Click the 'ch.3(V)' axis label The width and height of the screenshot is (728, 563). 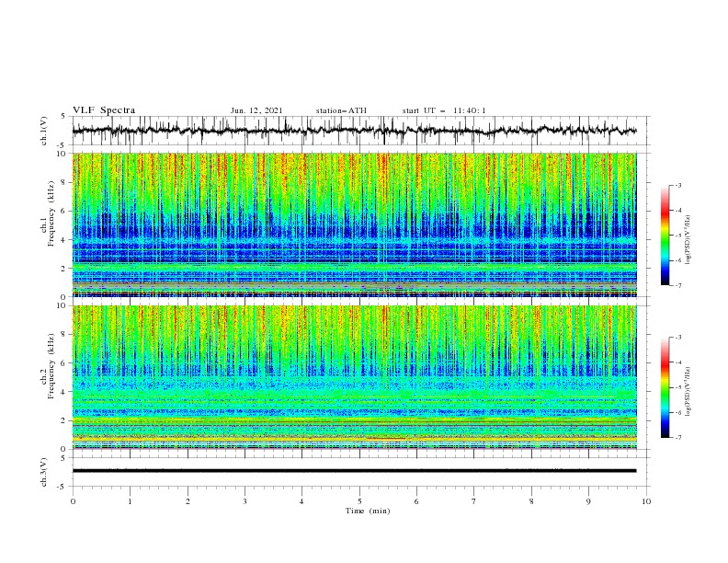(44, 472)
